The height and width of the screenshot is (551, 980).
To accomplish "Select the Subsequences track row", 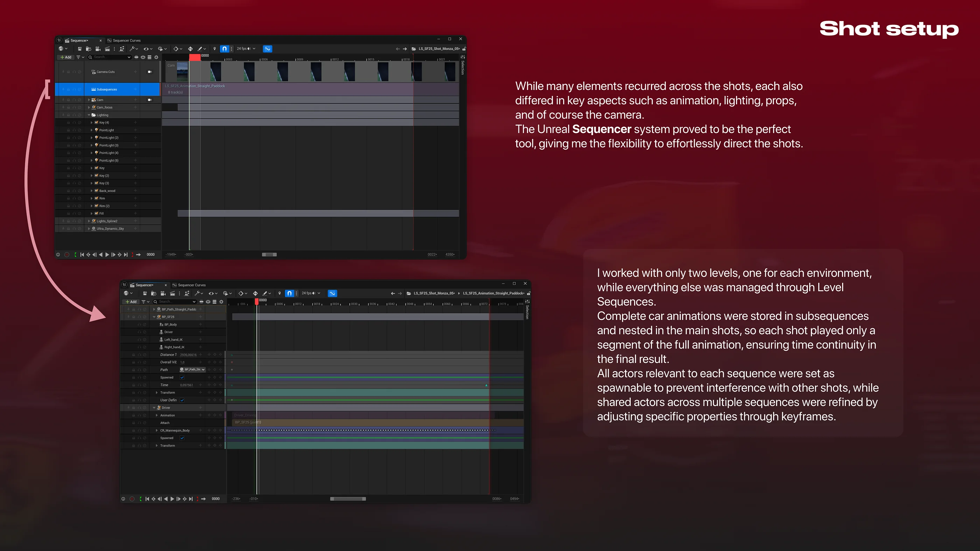I will (108, 89).
